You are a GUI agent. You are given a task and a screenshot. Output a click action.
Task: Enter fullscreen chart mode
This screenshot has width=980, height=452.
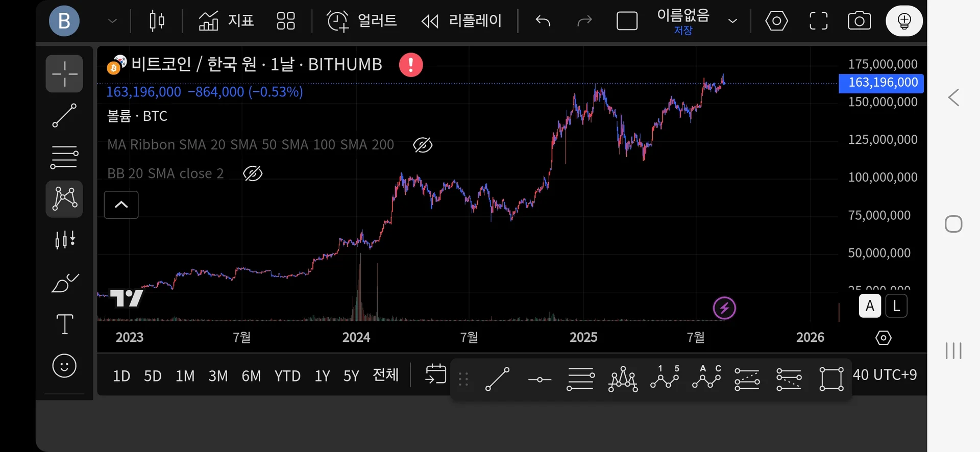click(x=818, y=21)
